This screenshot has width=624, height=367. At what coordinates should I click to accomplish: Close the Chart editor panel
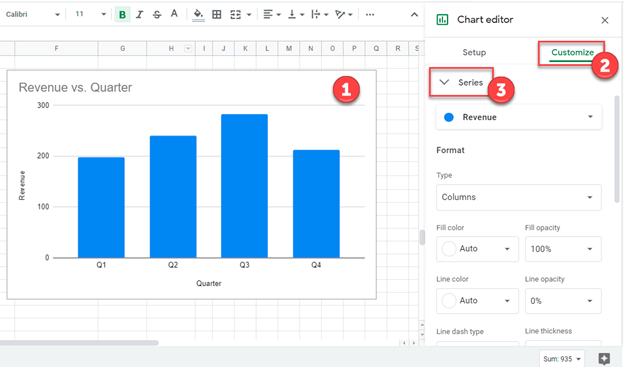click(x=604, y=20)
